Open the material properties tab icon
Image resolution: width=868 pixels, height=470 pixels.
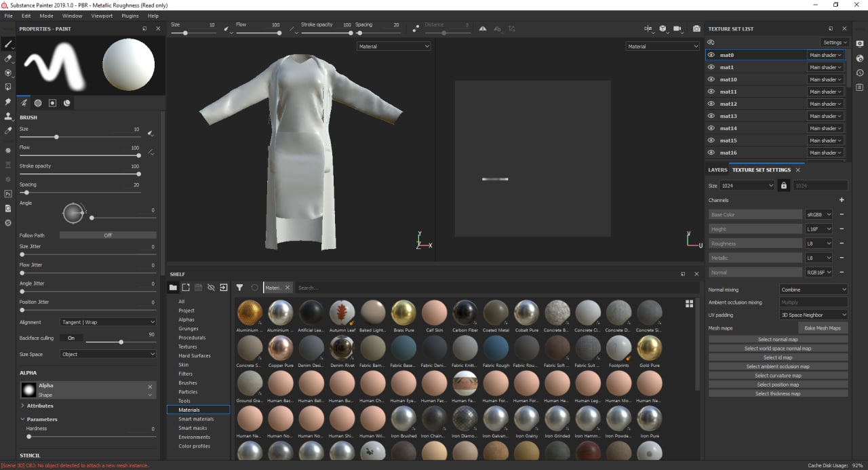[66, 103]
